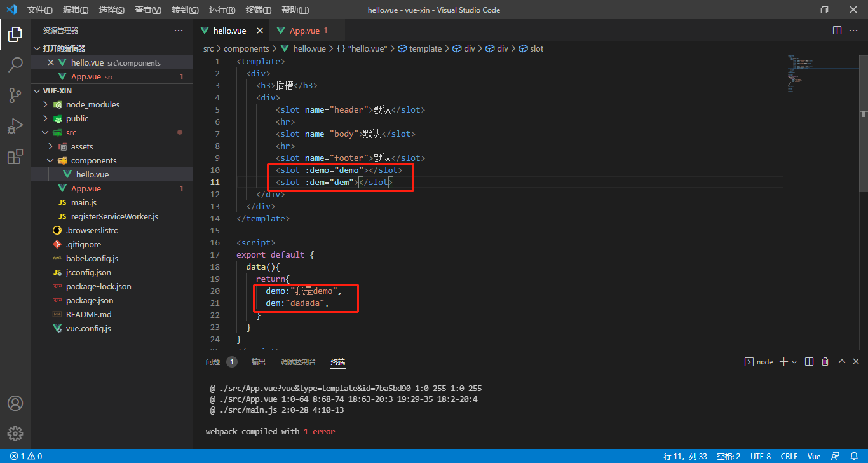
Task: Open package.json file
Action: (x=112, y=300)
